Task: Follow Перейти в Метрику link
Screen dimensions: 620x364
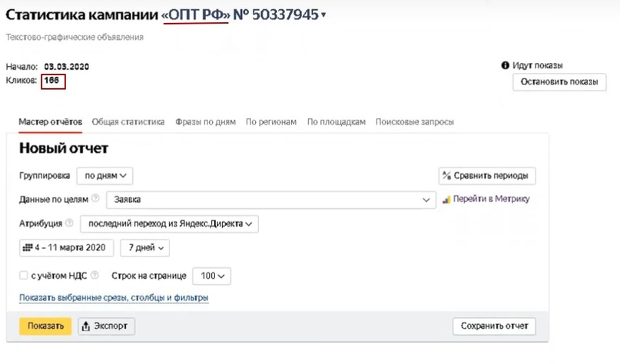Action: click(491, 199)
